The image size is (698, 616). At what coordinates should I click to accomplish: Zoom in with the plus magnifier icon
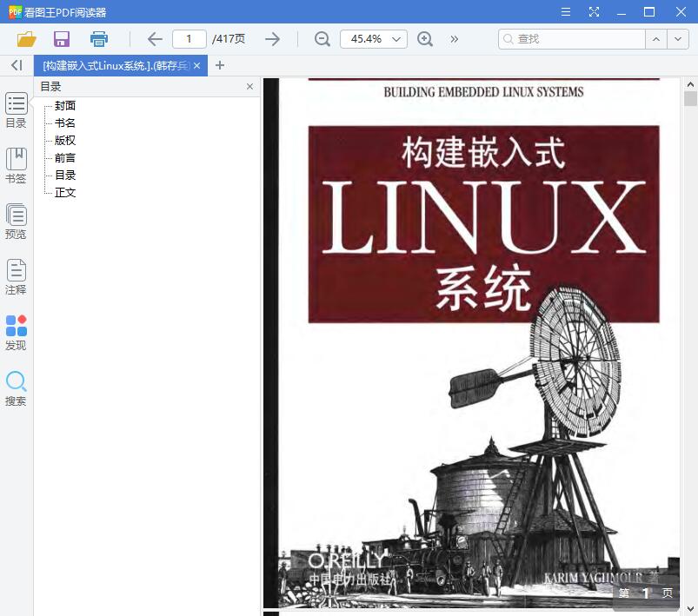425,39
